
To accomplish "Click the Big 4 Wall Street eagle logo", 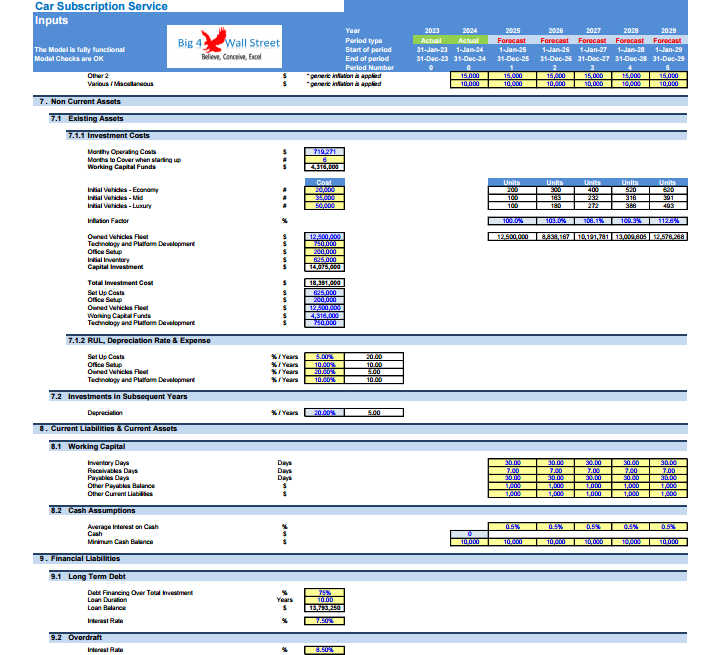I will 224,46.
